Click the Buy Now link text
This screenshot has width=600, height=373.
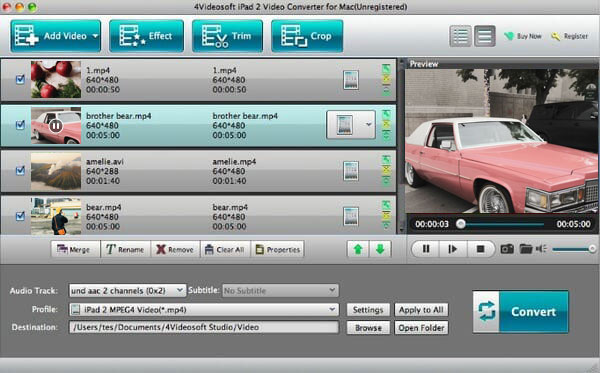click(x=529, y=36)
